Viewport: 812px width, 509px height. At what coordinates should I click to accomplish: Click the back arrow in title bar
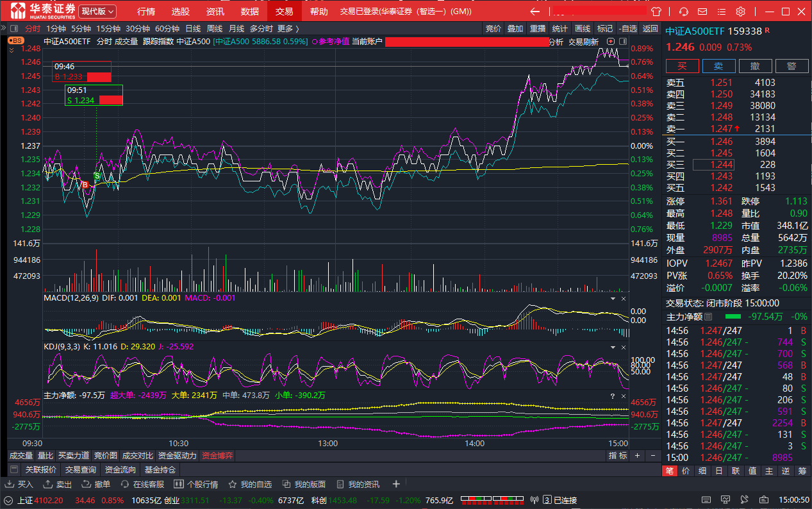(535, 12)
